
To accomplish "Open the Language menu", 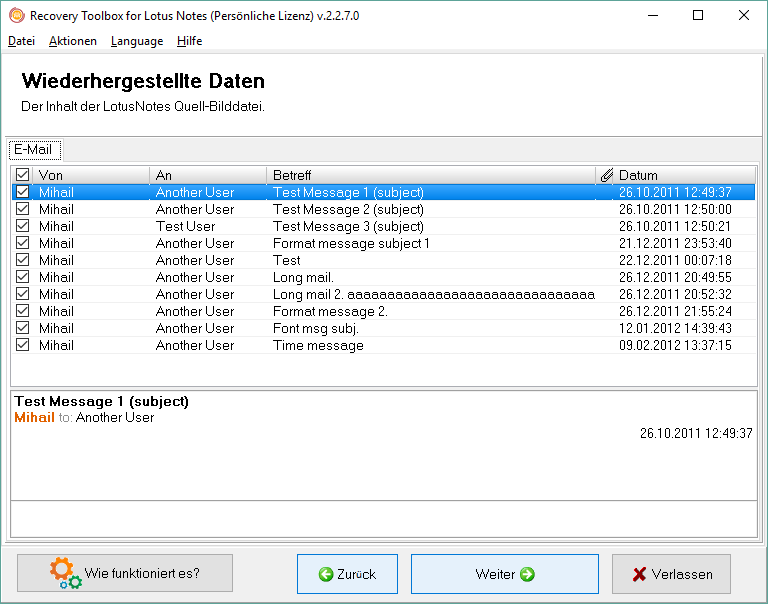I will click(x=137, y=41).
